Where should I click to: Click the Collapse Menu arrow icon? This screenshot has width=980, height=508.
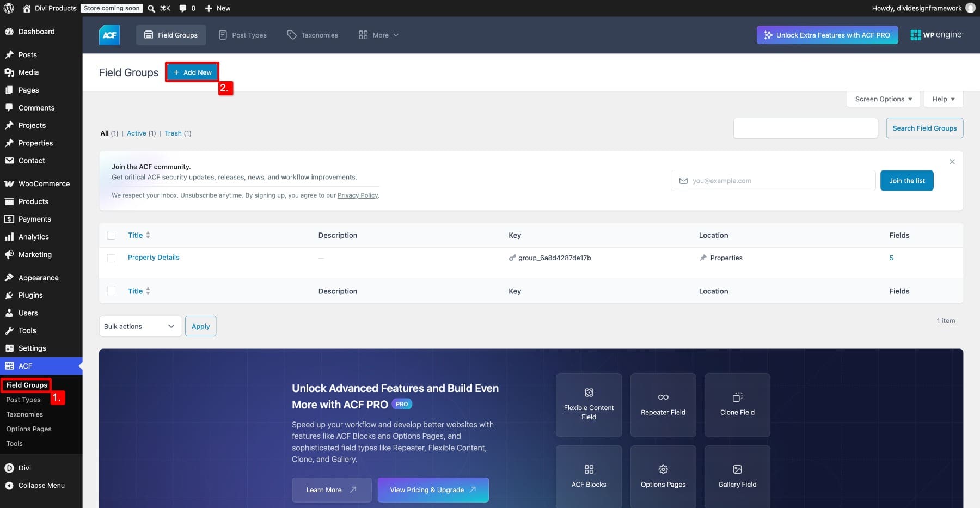click(x=9, y=486)
